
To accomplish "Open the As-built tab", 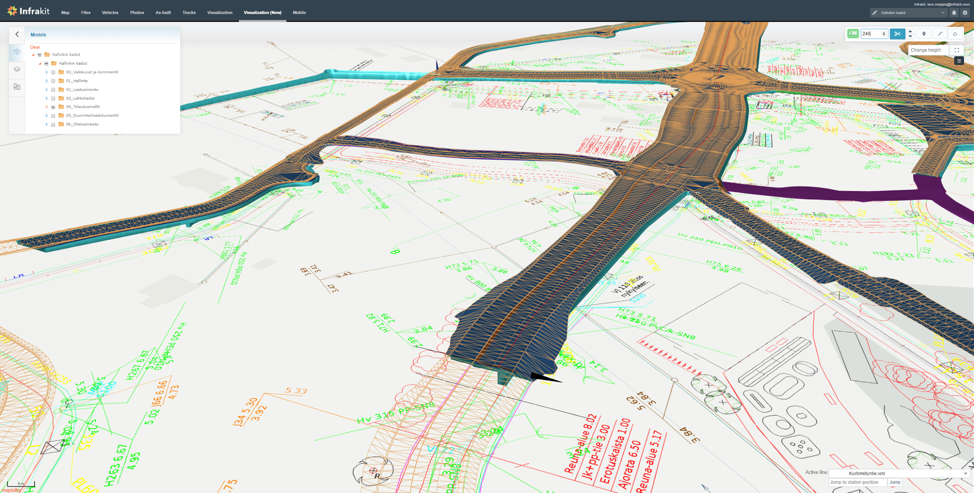I will (163, 13).
